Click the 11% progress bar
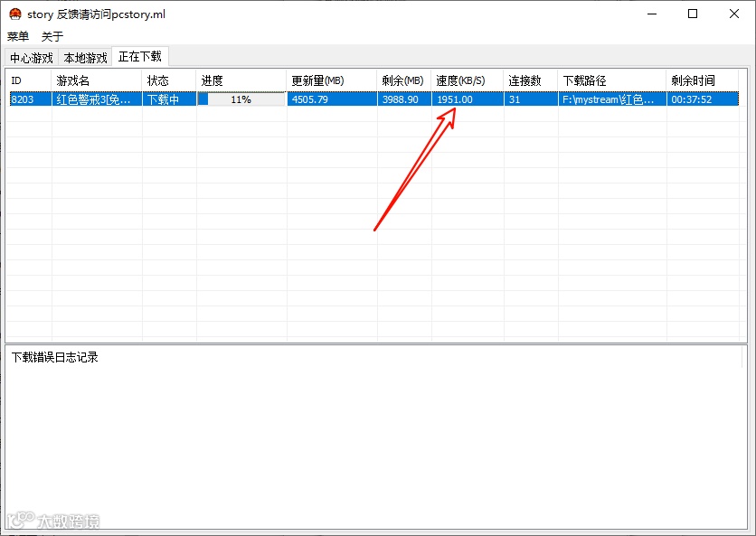Screen dimensions: 756x536 click(x=241, y=99)
